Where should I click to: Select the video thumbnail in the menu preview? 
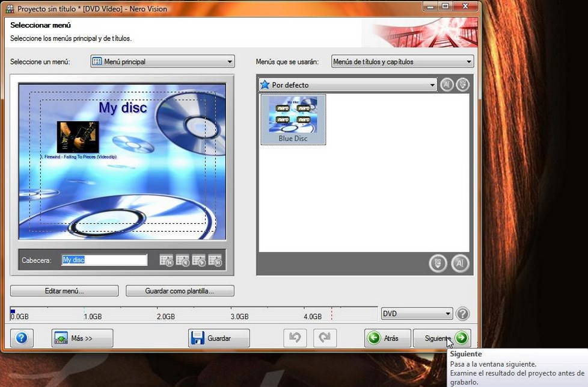tap(78, 137)
